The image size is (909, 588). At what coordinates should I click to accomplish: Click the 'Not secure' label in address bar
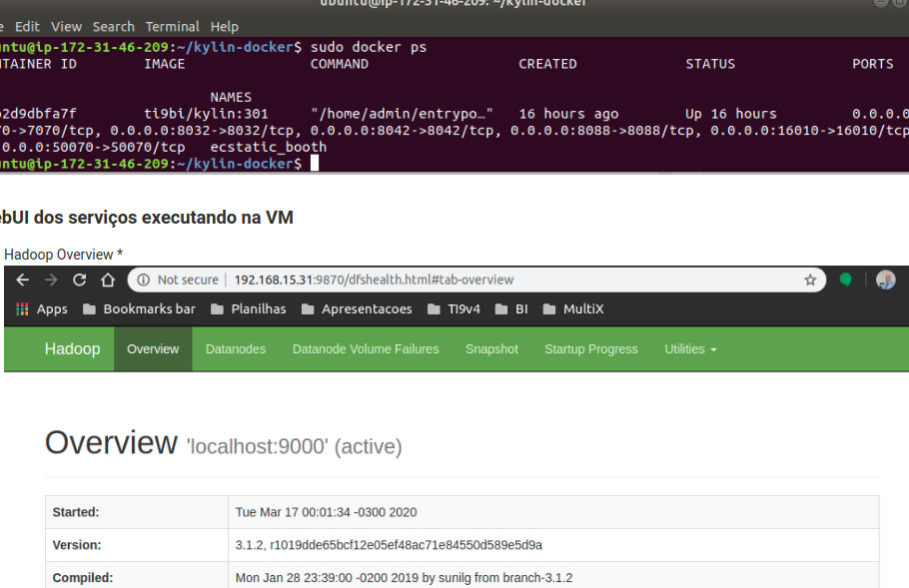pyautogui.click(x=188, y=280)
